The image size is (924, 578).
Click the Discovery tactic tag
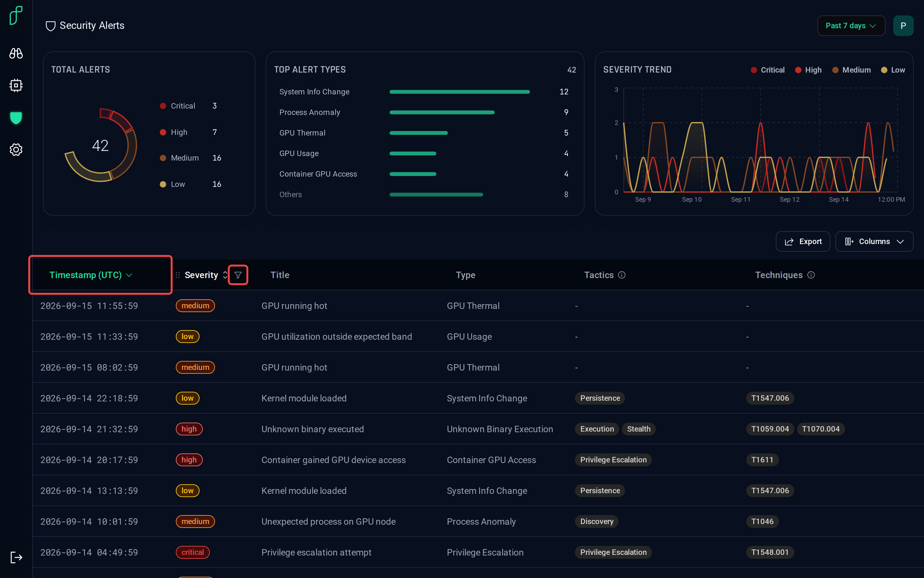(x=596, y=521)
